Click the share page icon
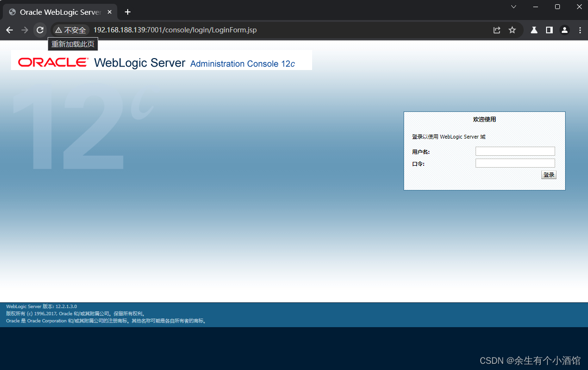This screenshot has width=588, height=370. coord(497,30)
